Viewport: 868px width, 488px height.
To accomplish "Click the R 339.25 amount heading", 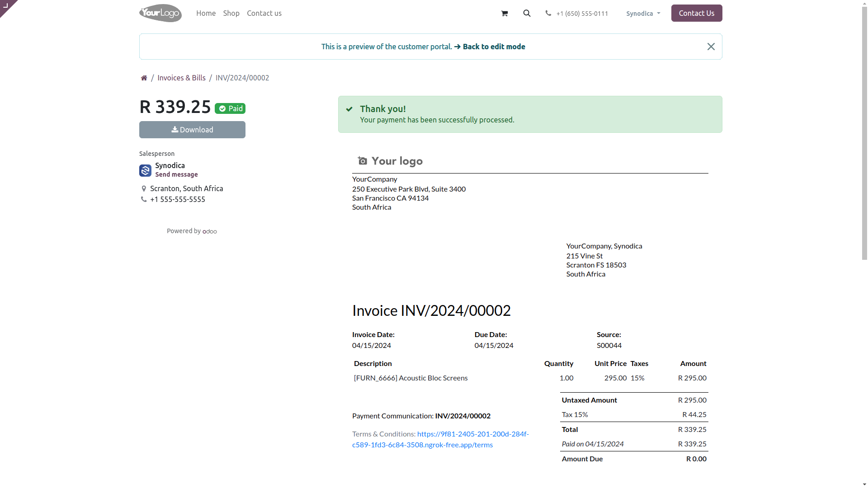I will pyautogui.click(x=175, y=107).
